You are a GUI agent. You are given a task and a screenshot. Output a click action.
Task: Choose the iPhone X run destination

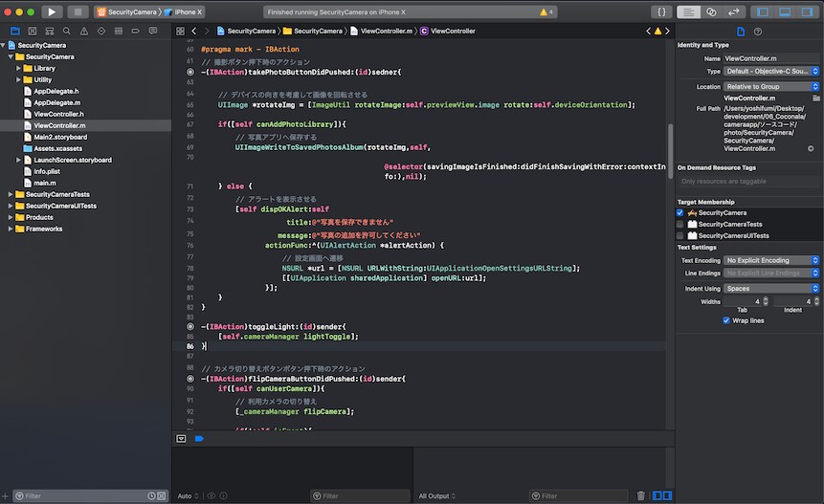(x=184, y=11)
